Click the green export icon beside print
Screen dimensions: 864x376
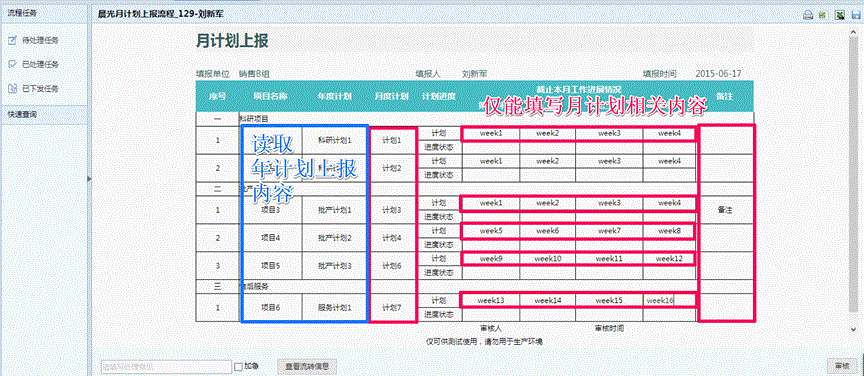click(823, 15)
